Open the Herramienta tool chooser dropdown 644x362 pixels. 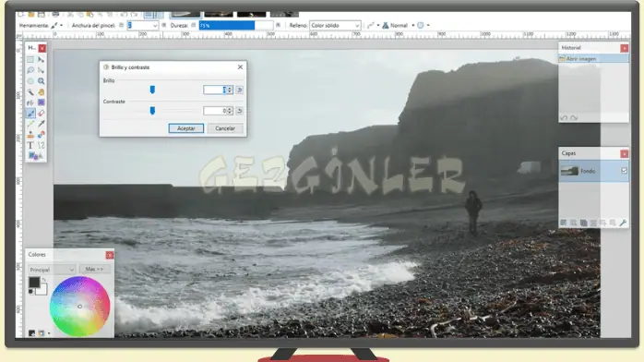56,26
